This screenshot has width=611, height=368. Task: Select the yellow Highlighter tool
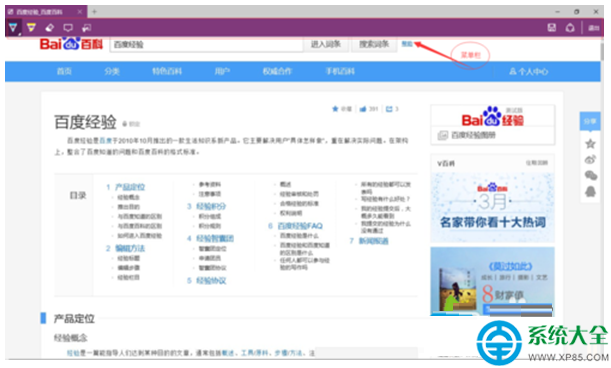[31, 28]
